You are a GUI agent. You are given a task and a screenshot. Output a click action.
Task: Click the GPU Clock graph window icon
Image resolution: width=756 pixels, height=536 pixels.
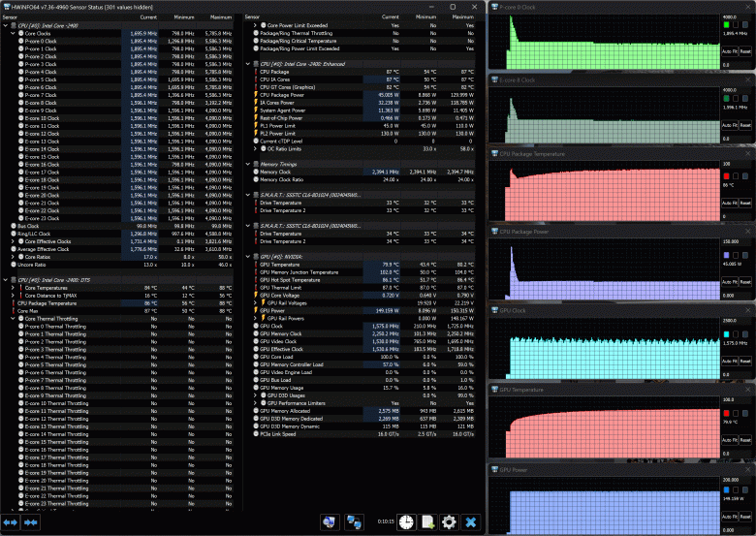pos(494,310)
